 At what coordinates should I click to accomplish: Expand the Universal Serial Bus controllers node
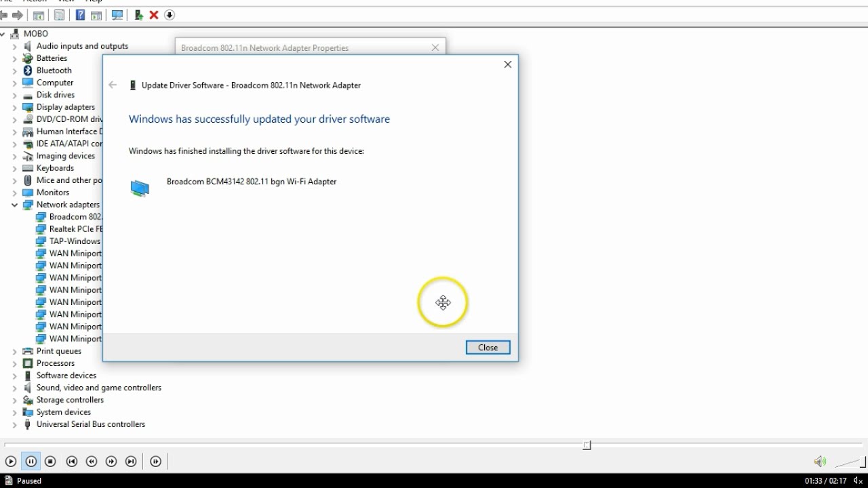15,424
